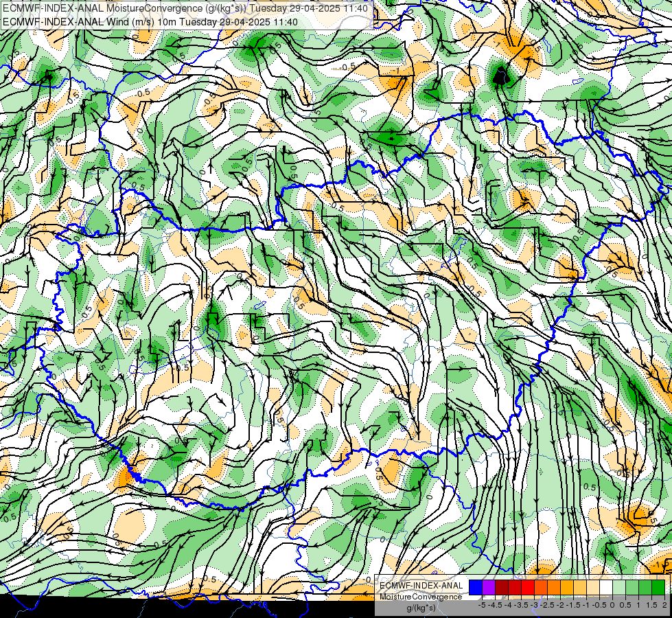Screen dimensions: 672x618
Task: Click legend swatch between -2 and -1.5
Action: point(567,587)
